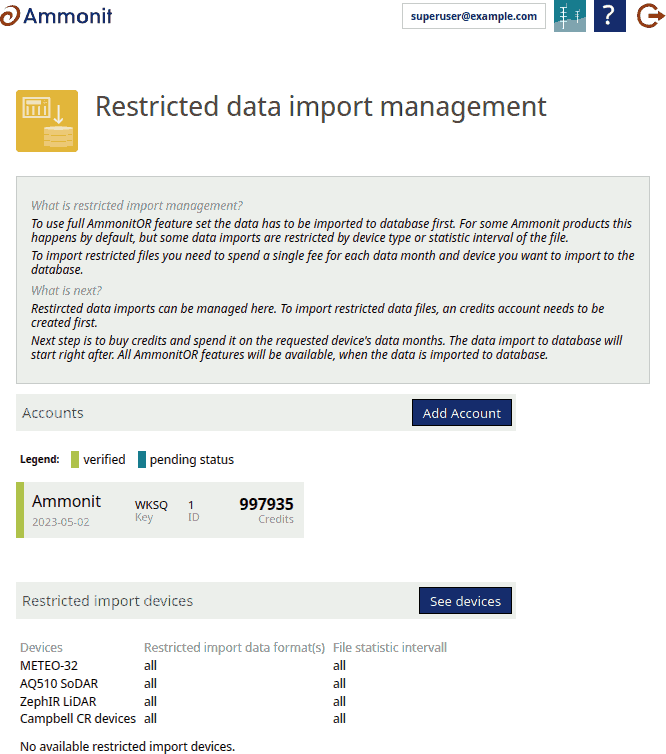Click the green verified legend swatch
The height and width of the screenshot is (754, 666).
click(x=75, y=459)
